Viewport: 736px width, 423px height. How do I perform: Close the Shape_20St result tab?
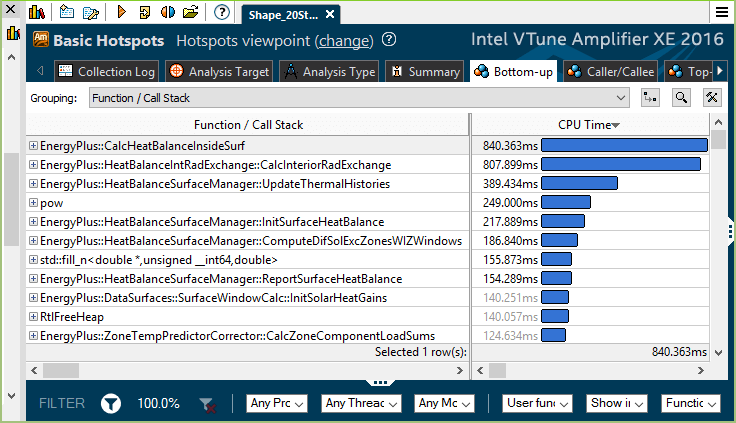tap(330, 15)
